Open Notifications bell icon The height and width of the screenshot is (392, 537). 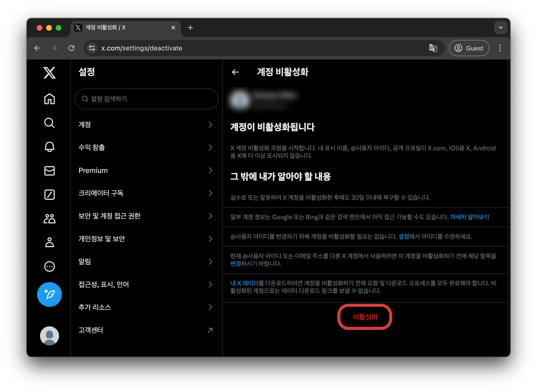point(50,147)
